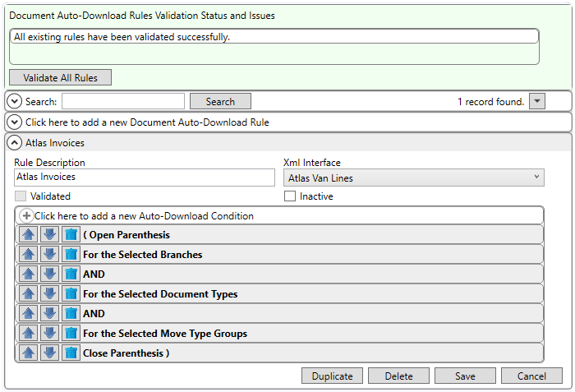Image resolution: width=575 pixels, height=392 pixels.
Task: Expand add new Document Auto-Download Rule
Action: click(14, 122)
